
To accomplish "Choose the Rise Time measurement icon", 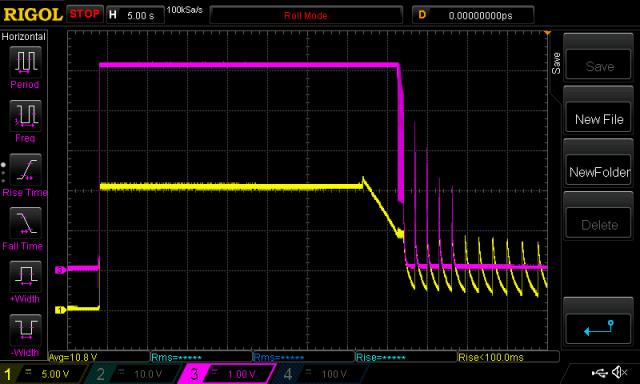I will tap(25, 170).
